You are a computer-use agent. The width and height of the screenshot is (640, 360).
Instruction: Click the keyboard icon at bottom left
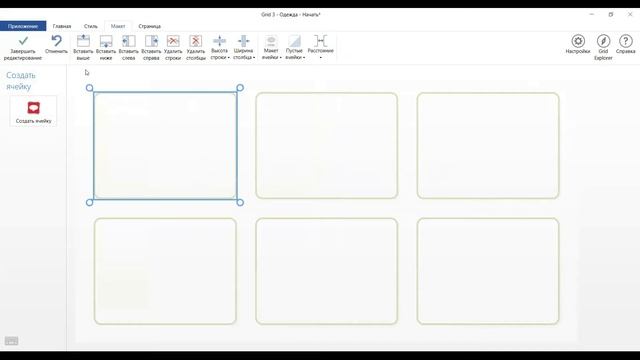(11, 341)
